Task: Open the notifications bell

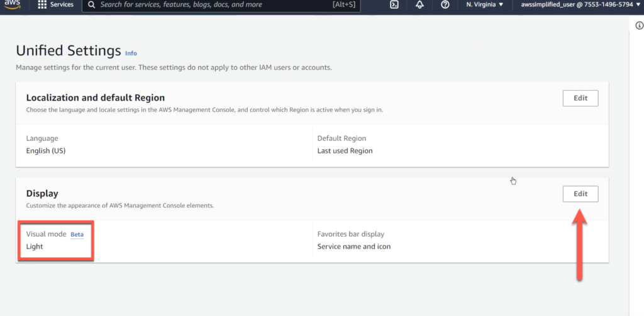Action: pyautogui.click(x=420, y=4)
